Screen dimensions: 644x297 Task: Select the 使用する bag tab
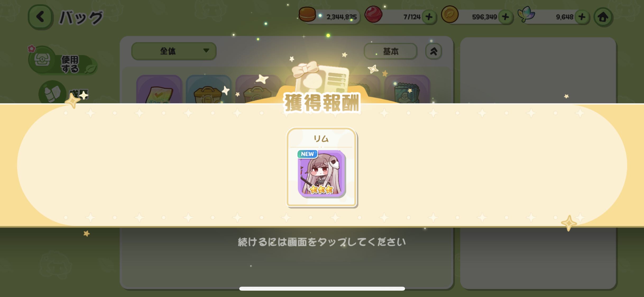(x=62, y=61)
